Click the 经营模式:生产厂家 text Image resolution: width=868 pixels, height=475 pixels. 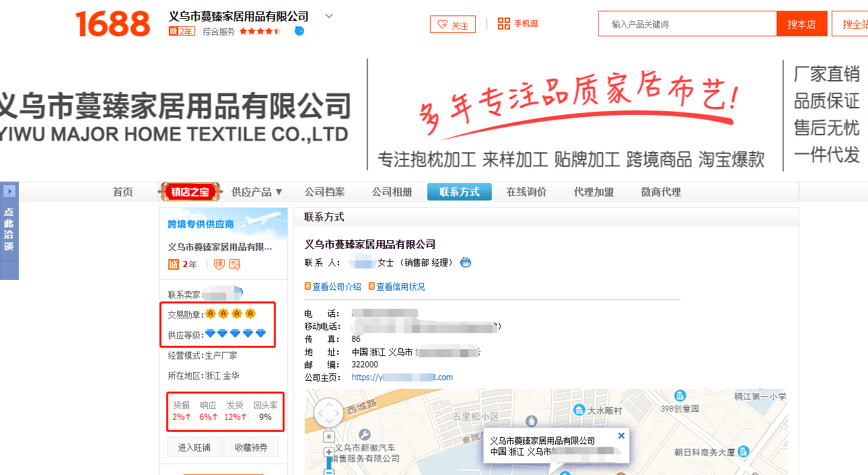203,355
